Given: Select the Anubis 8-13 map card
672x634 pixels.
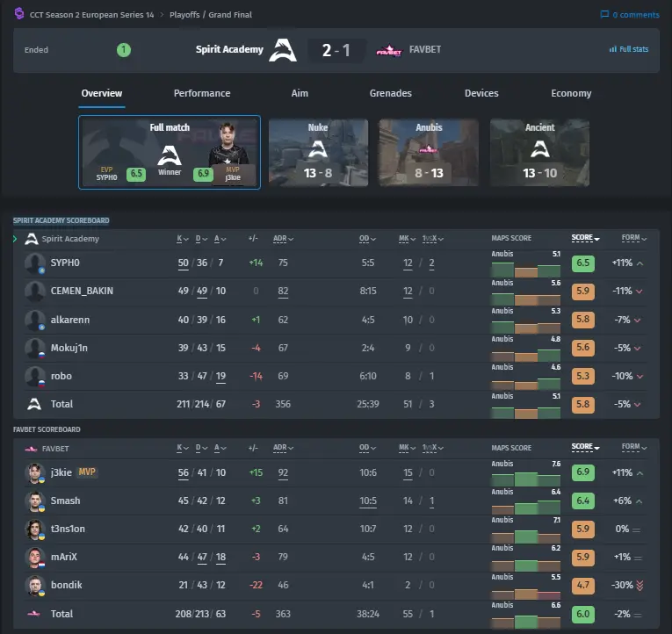Looking at the screenshot, I should pos(429,153).
